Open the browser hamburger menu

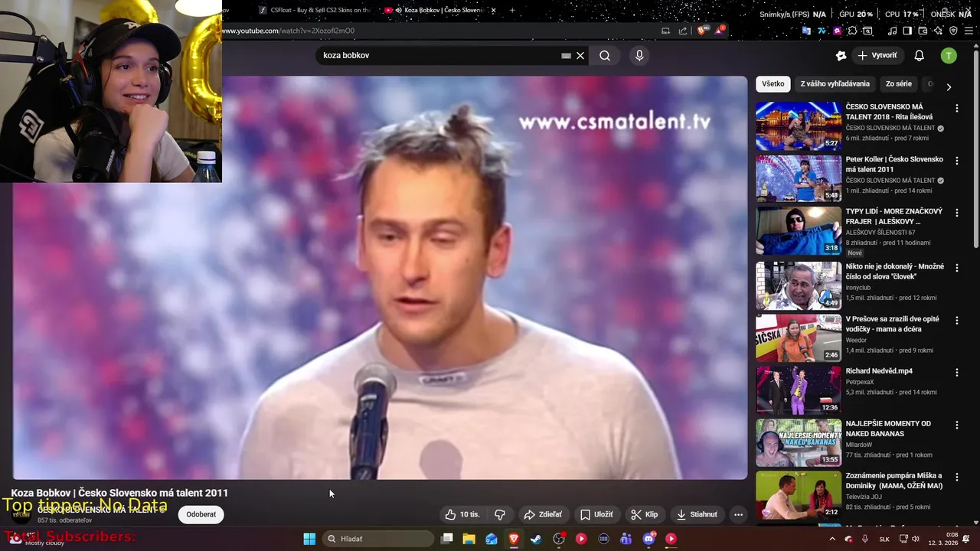[968, 31]
